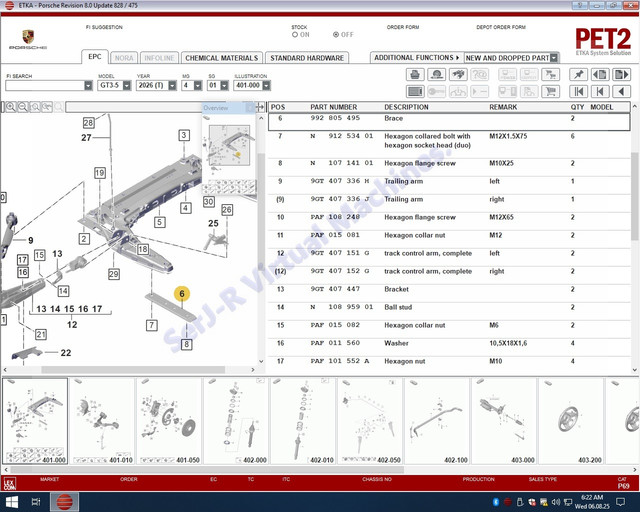Select illustration thumbnail 402-100

click(x=437, y=421)
